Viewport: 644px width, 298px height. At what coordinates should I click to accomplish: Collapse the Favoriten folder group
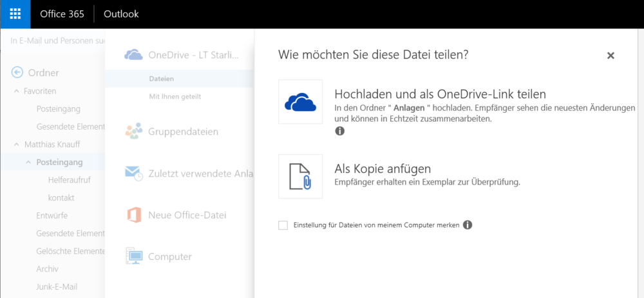(x=17, y=92)
